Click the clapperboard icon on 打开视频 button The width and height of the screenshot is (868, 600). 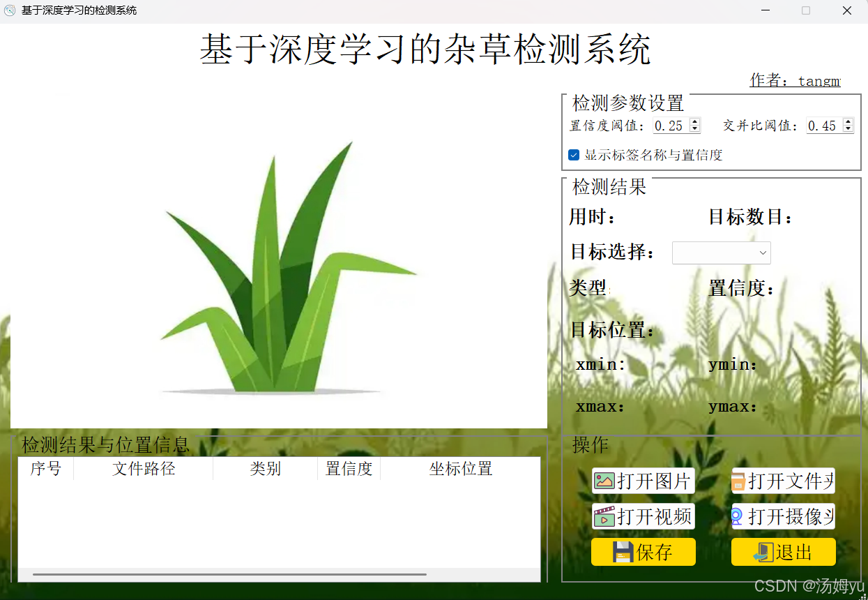tap(604, 516)
